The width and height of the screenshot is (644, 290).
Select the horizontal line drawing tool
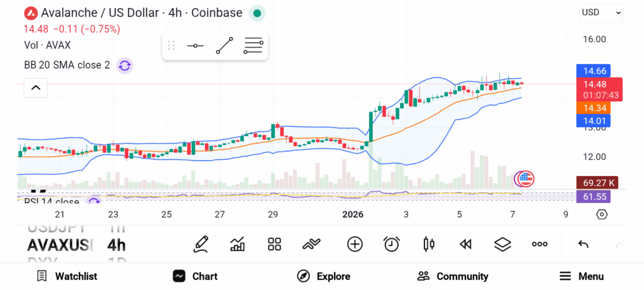(195, 46)
